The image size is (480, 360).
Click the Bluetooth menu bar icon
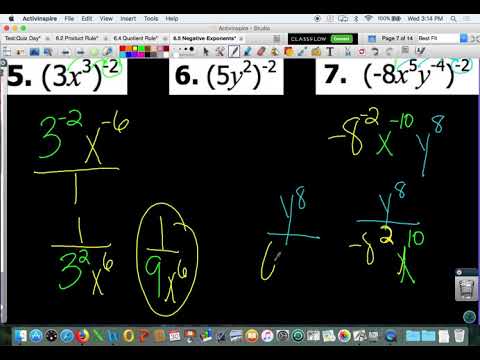356,19
